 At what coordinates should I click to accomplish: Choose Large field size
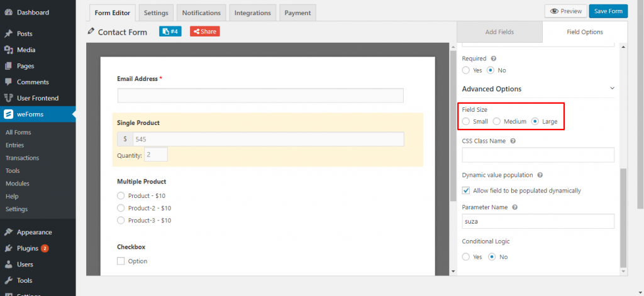pos(535,121)
